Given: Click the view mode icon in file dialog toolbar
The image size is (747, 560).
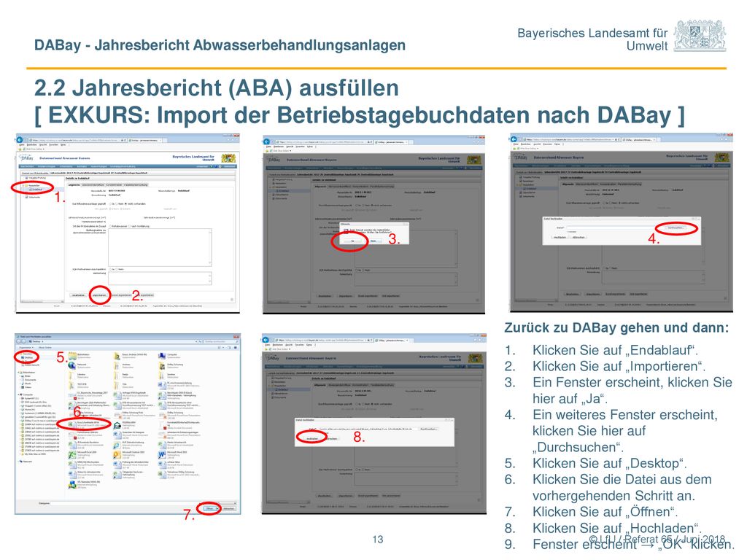Looking at the screenshot, I should click(x=220, y=348).
